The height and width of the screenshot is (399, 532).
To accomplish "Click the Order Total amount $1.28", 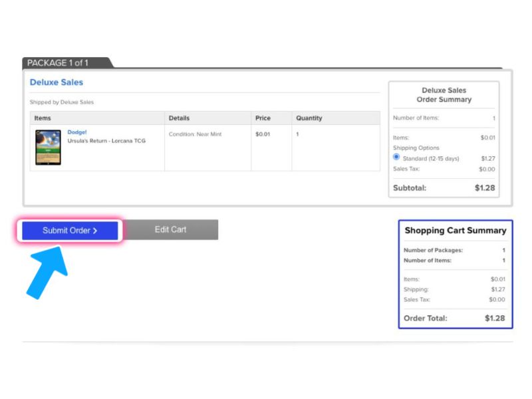I will [x=494, y=318].
